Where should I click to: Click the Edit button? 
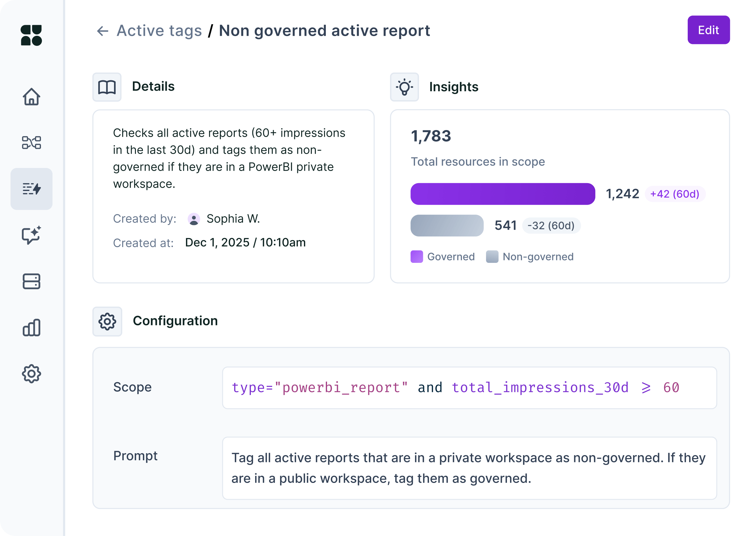click(x=708, y=30)
